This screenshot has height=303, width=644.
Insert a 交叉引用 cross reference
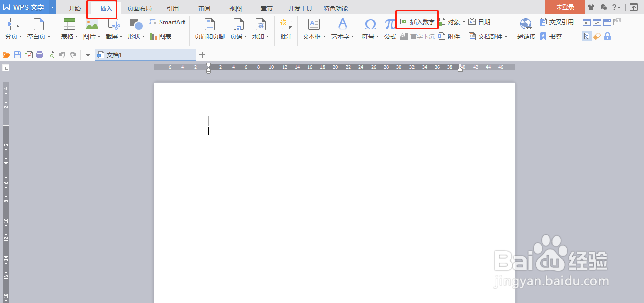(x=557, y=22)
